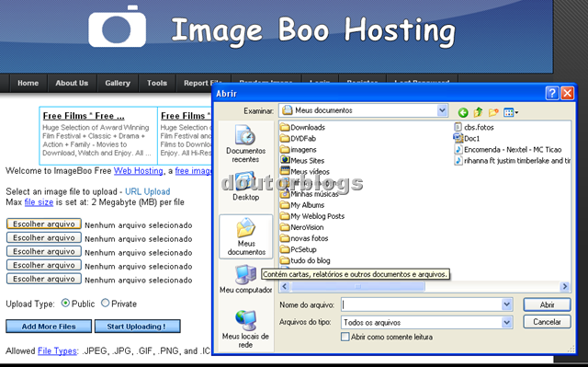This screenshot has height=367, width=588.
Task: Click the second Escolher arquivo button
Action: point(44,237)
